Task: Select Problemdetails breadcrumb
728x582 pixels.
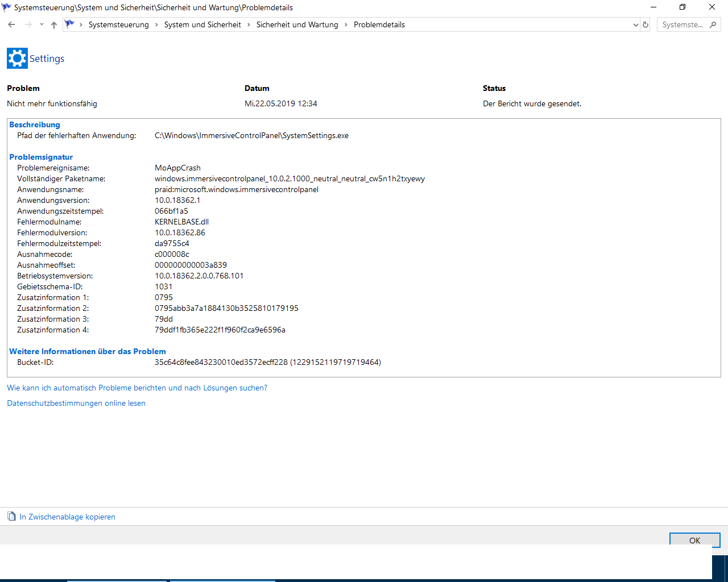Action: (x=379, y=24)
